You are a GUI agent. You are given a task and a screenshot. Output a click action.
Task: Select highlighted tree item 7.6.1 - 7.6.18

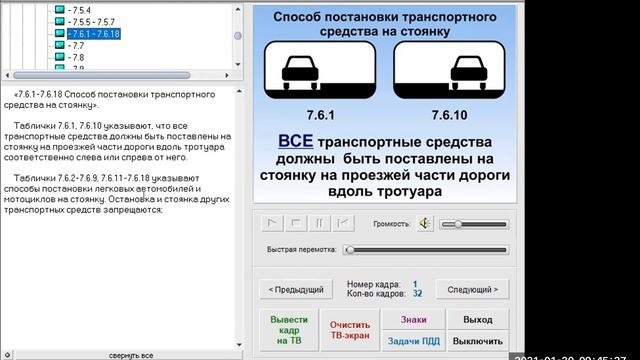(x=94, y=34)
